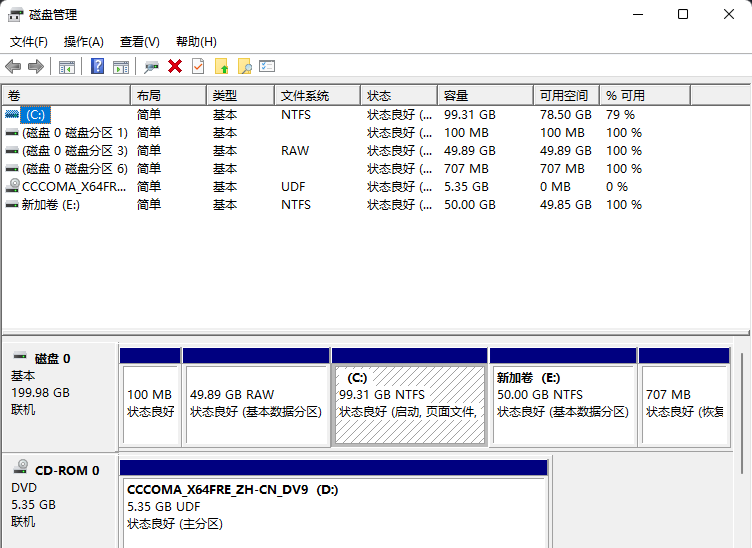Screen dimensions: 752x548
Task: Open the 操作(A) menu
Action: coord(83,41)
